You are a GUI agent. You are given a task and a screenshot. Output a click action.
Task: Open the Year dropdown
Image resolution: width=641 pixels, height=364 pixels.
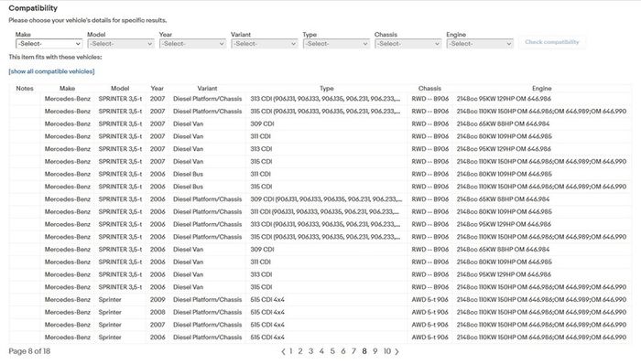tap(192, 44)
